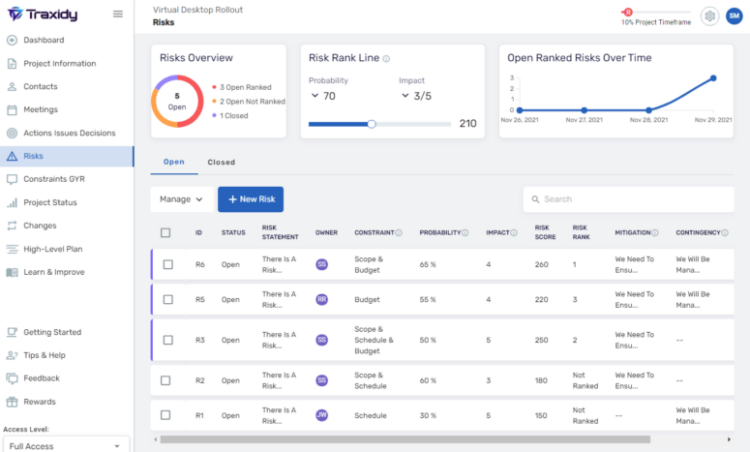
Task: Click the Meetings calendar icon
Action: click(12, 110)
